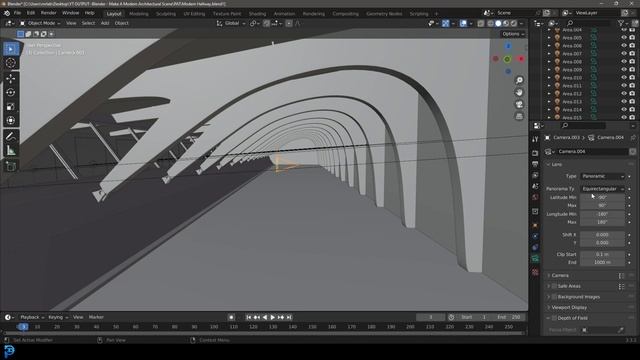
Task: Open Object Data camera properties tab
Action: [535, 259]
